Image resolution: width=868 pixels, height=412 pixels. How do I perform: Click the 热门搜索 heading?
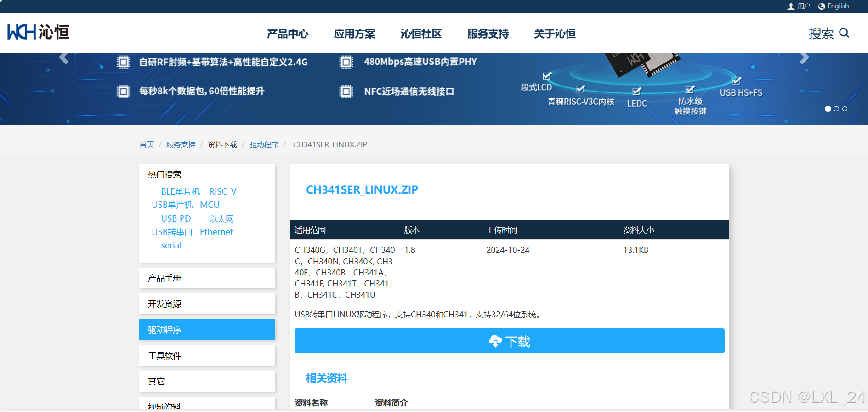pos(165,175)
